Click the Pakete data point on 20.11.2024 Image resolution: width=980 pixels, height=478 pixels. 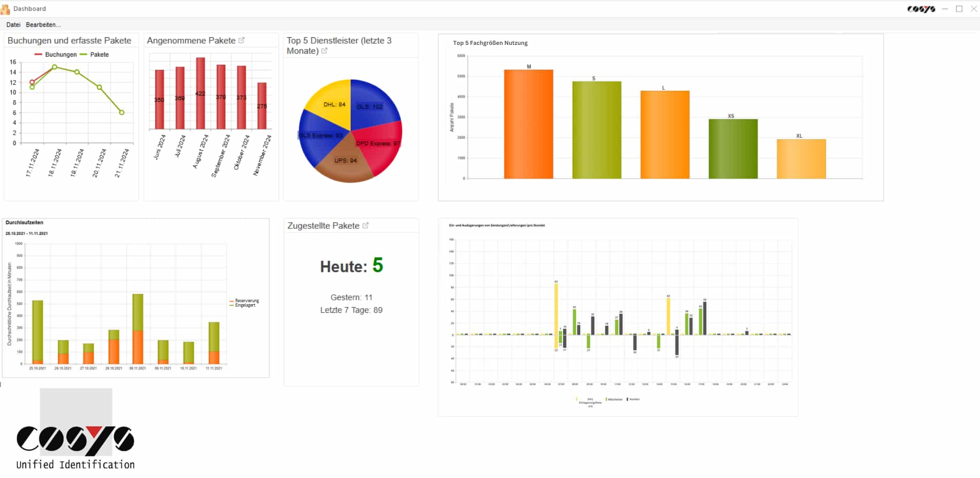99,87
